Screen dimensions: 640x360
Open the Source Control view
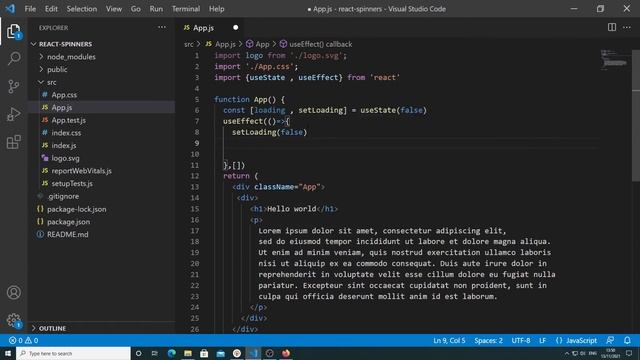(x=13, y=87)
